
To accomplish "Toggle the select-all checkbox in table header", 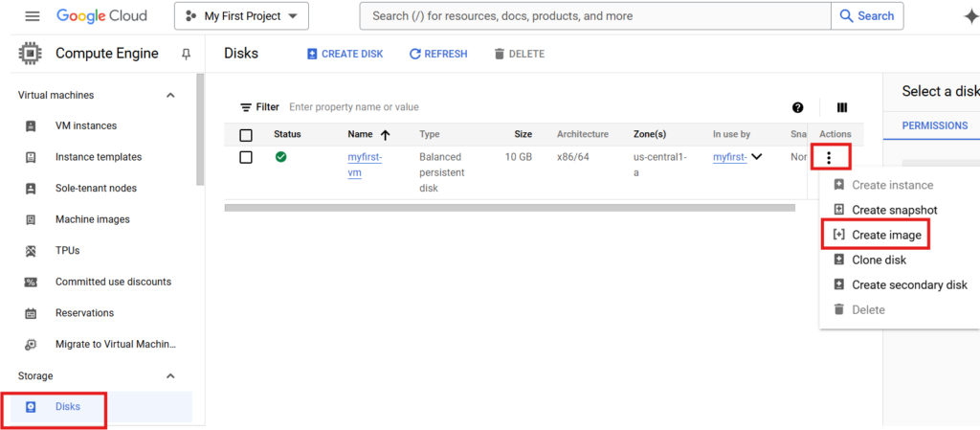I will click(x=246, y=135).
